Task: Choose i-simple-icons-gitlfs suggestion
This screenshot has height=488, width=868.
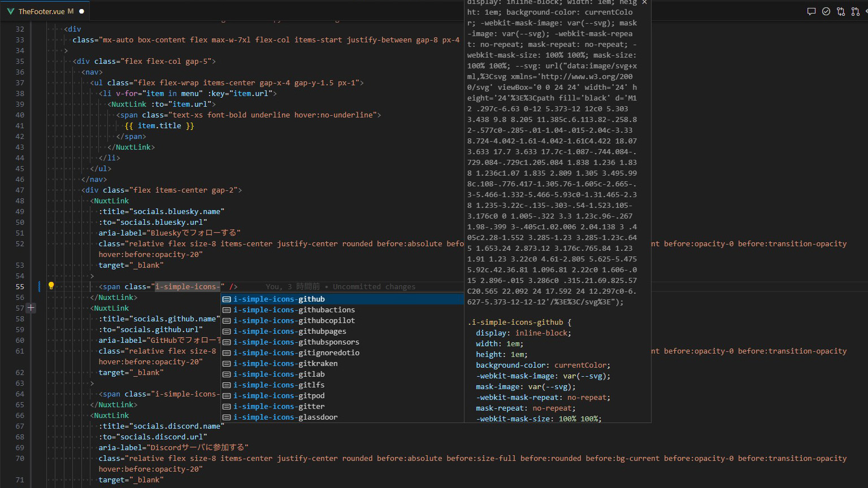Action: 342,385
